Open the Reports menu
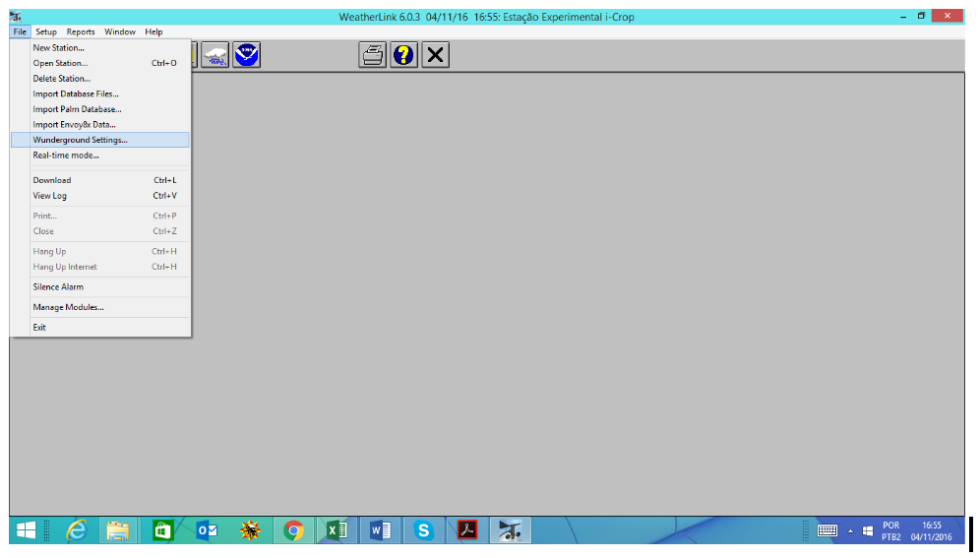 click(81, 31)
